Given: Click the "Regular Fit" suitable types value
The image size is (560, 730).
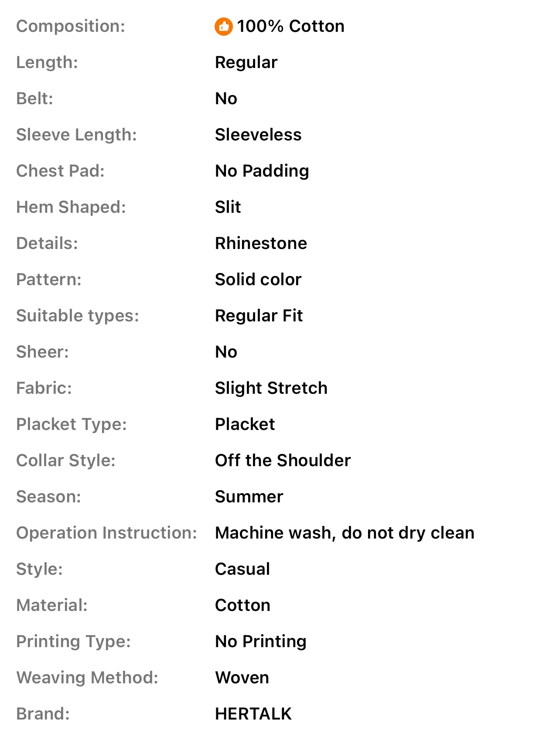Looking at the screenshot, I should tap(259, 316).
